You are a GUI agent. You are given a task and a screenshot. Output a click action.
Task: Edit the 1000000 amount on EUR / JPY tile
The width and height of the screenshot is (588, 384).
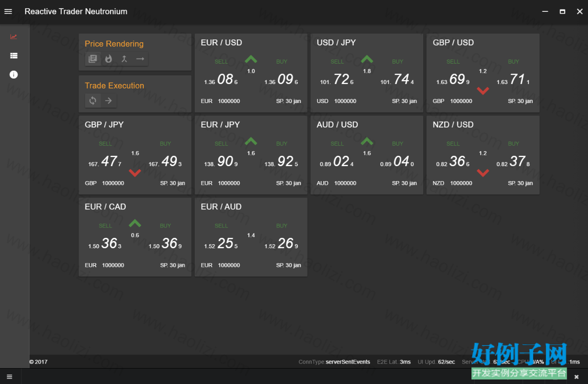229,183
